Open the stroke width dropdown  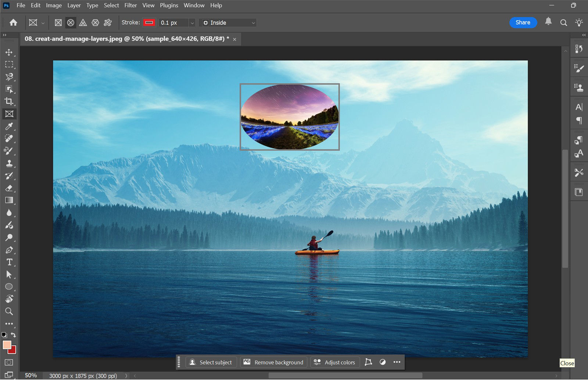pyautogui.click(x=193, y=22)
